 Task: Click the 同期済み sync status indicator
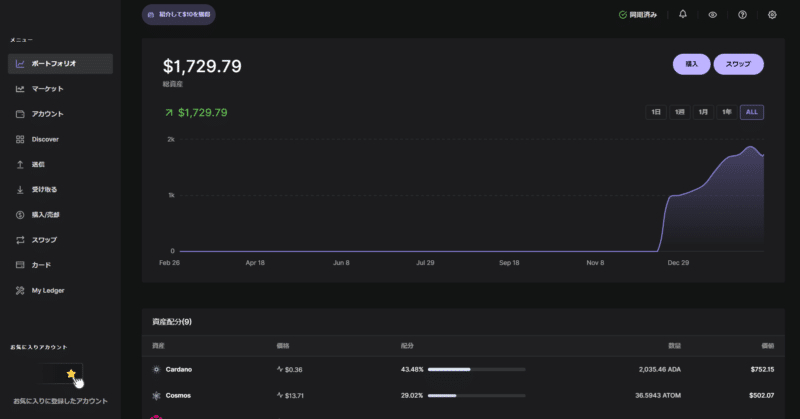[638, 15]
